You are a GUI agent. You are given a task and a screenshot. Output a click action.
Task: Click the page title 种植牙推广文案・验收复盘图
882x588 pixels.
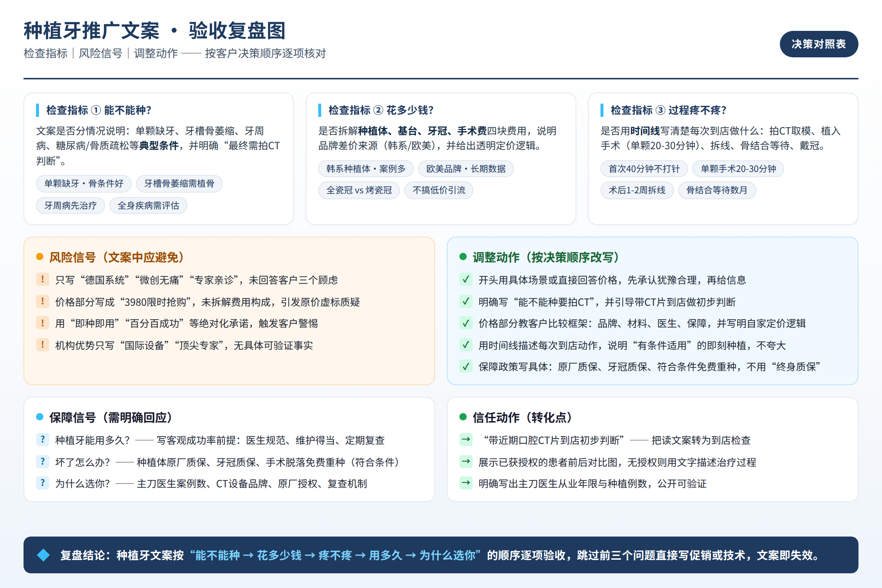(x=155, y=31)
